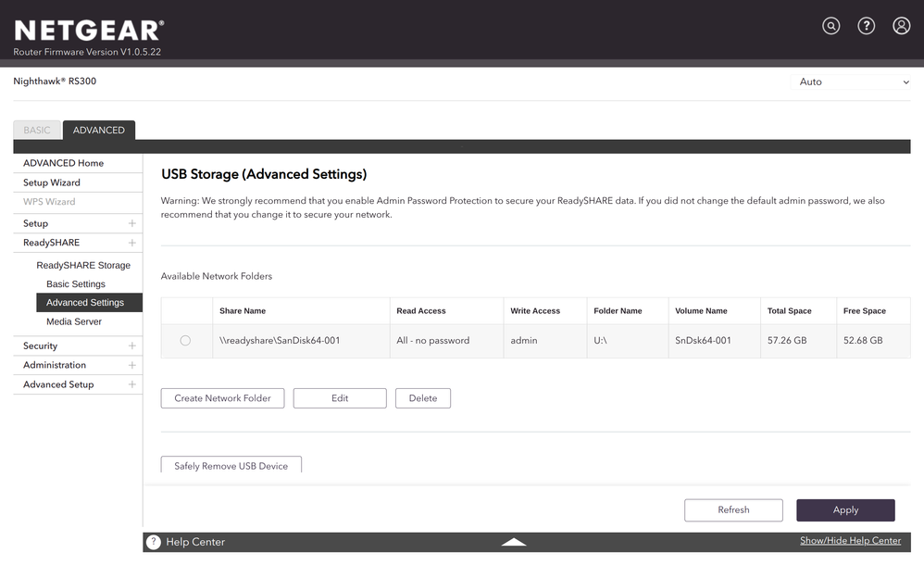Open the Setup Wizard menu item

(52, 182)
